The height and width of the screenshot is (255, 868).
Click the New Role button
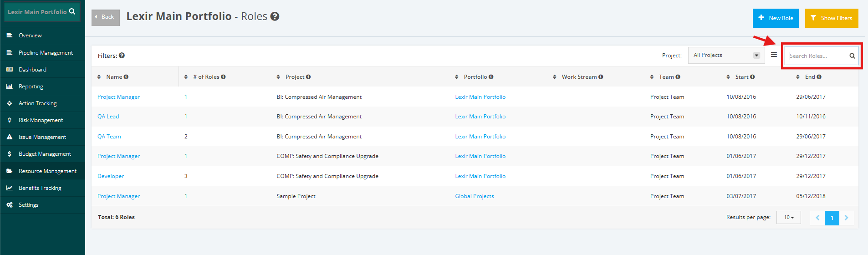[x=776, y=18]
